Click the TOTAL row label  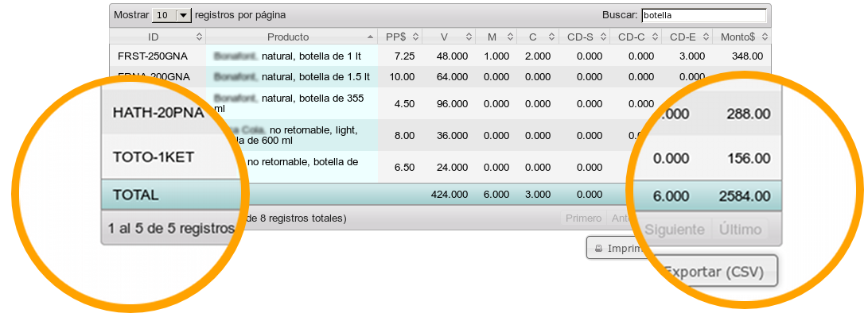coord(135,195)
